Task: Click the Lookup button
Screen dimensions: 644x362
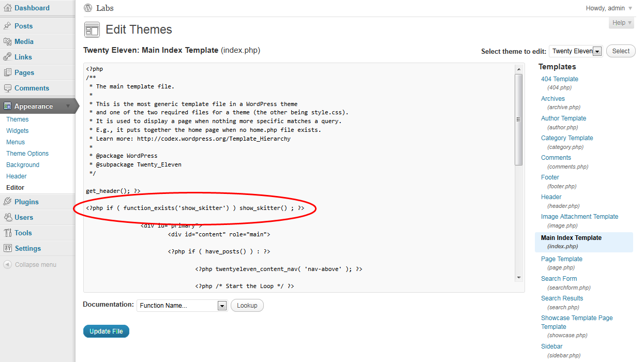Action: point(247,306)
